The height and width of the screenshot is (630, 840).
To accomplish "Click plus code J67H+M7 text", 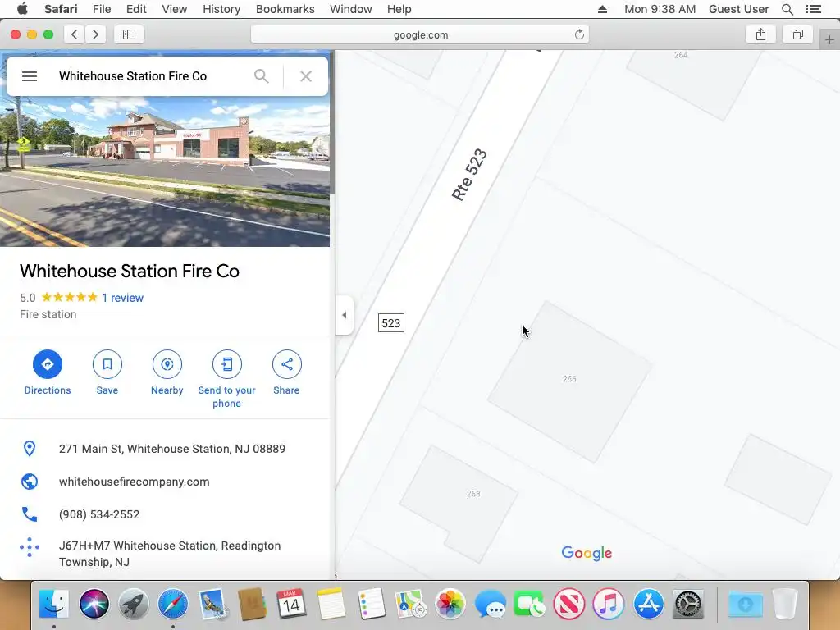I will click(170, 554).
